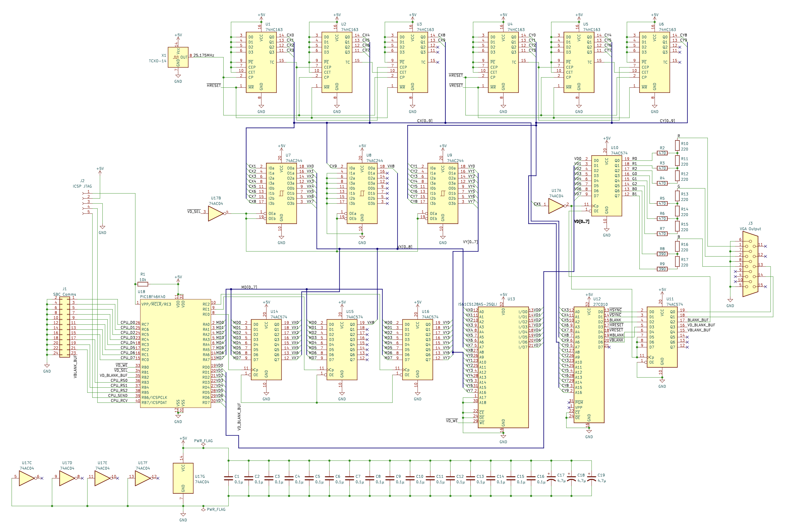Select the 25.175MHz net label

point(204,55)
